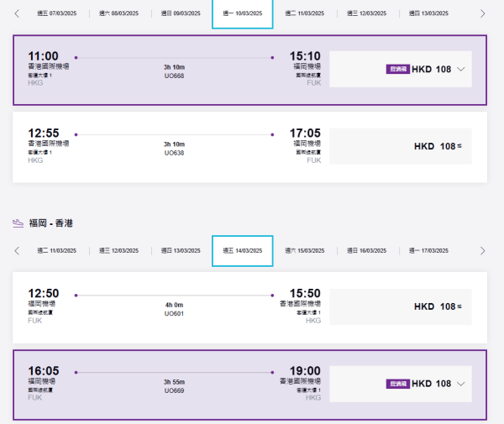Screen dimensions: 504x424
Task: Click next dates arrow in Fukuoka return carousel
Action: point(482,250)
